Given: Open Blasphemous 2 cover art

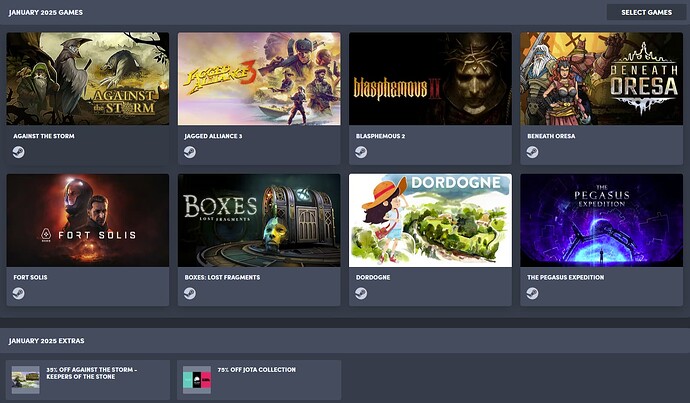Looking at the screenshot, I should coord(430,78).
